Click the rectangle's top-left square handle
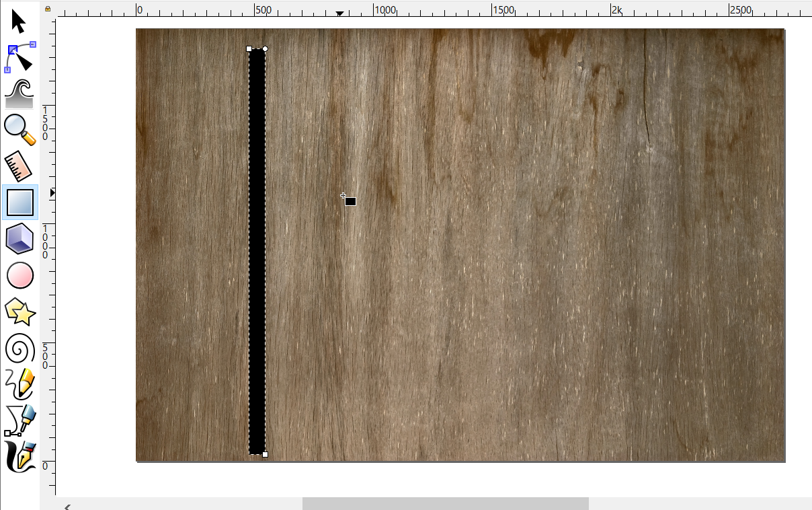812x510 pixels. point(249,48)
